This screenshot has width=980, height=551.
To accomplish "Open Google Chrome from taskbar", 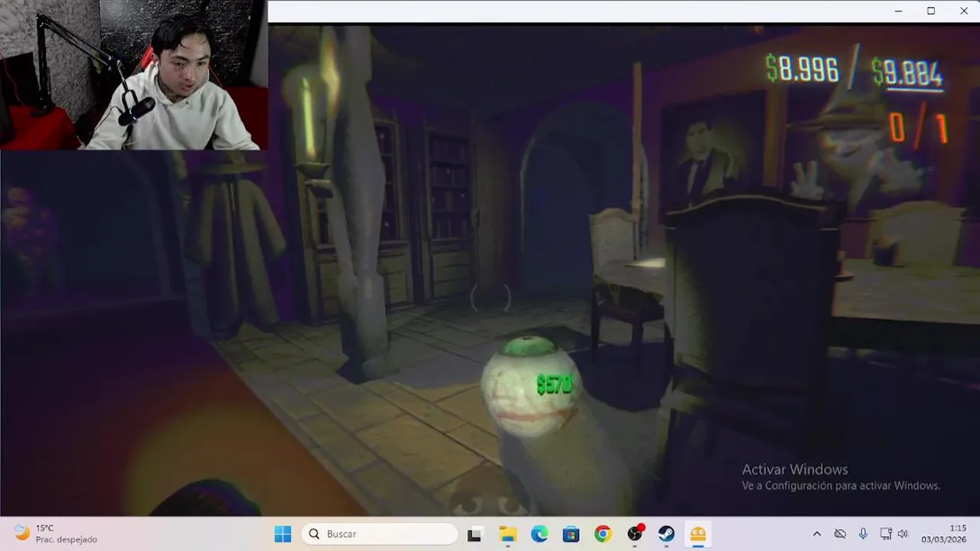I will tap(603, 533).
